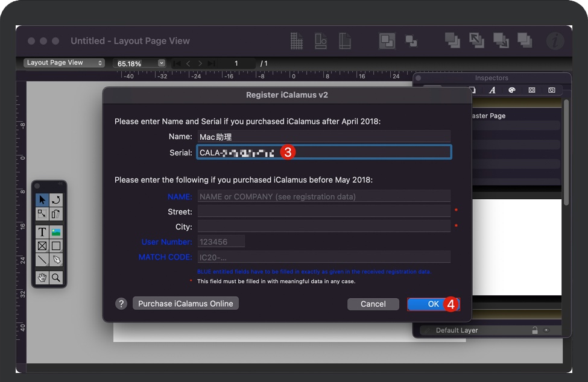The image size is (588, 382).
Task: Toggle Default Layer visibility eye
Action: [546, 330]
